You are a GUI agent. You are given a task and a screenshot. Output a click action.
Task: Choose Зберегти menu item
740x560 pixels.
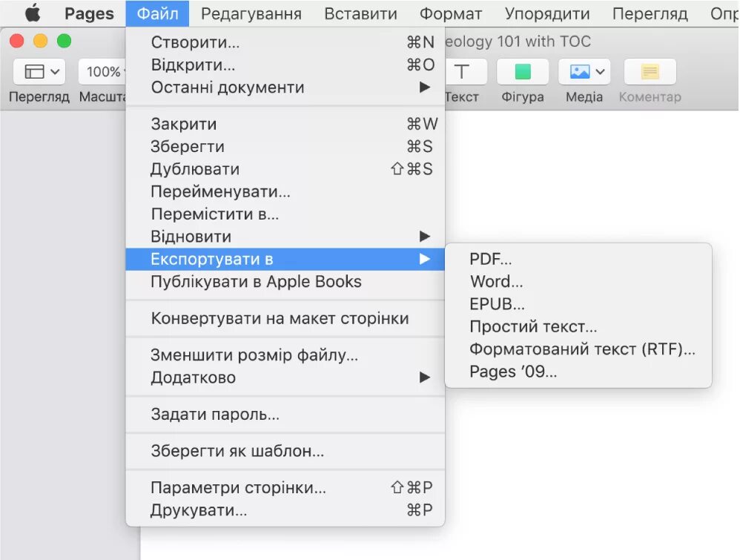pos(285,146)
